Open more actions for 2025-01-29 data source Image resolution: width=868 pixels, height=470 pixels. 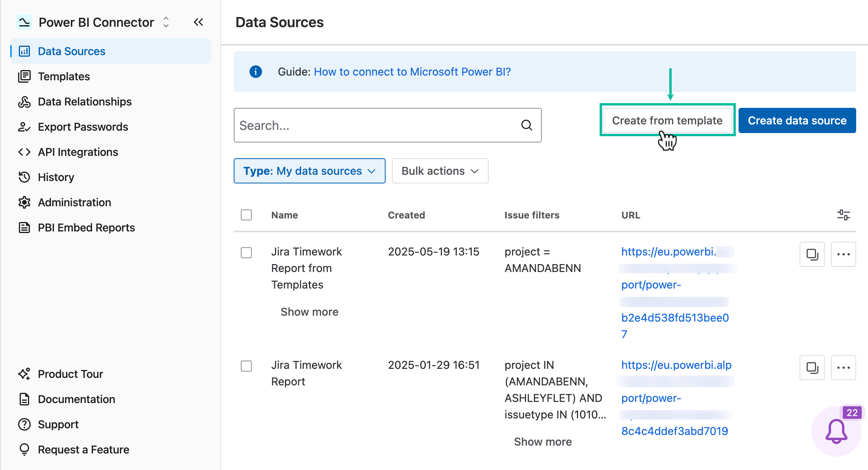tap(844, 368)
